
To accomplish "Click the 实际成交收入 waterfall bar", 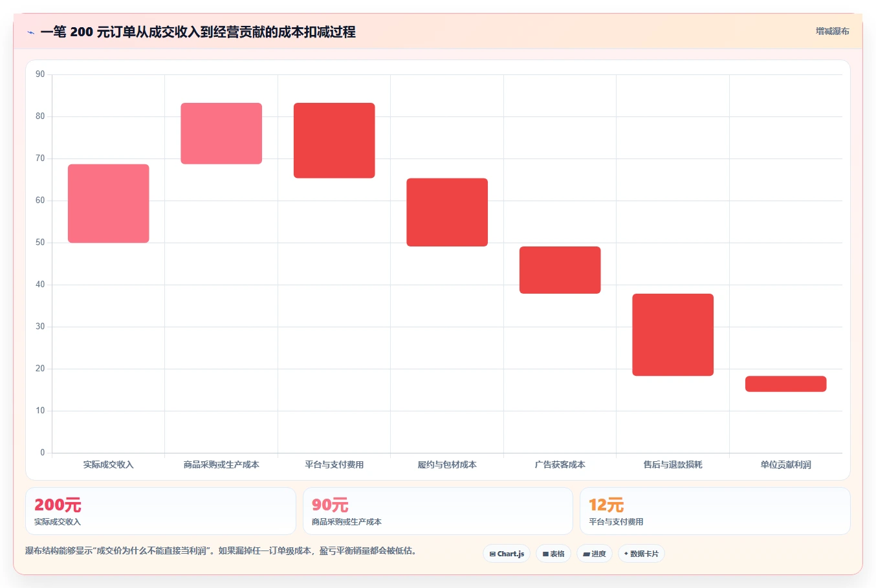I will (109, 204).
